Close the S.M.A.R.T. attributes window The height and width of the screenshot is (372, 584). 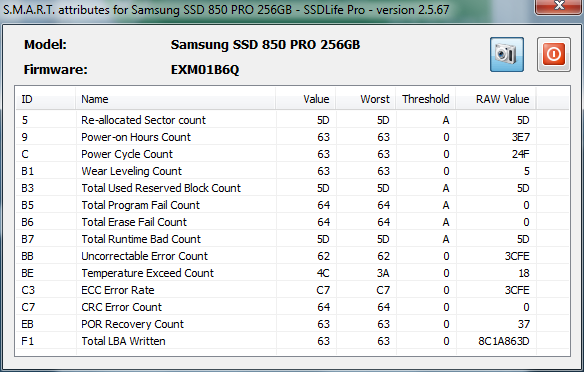[559, 6]
